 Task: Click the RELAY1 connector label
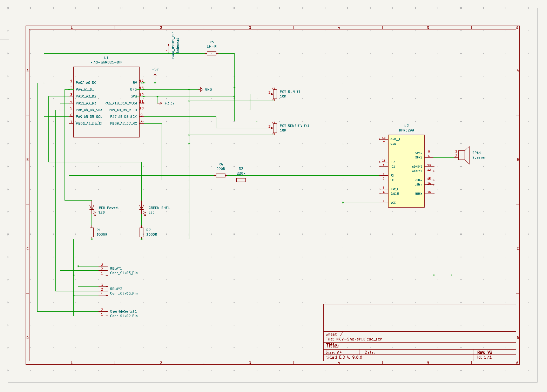point(116,269)
